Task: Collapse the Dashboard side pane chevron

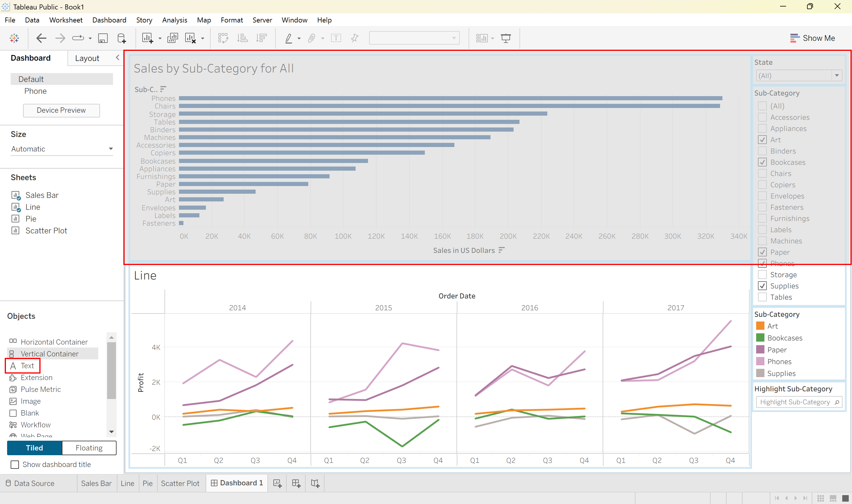Action: tap(117, 57)
